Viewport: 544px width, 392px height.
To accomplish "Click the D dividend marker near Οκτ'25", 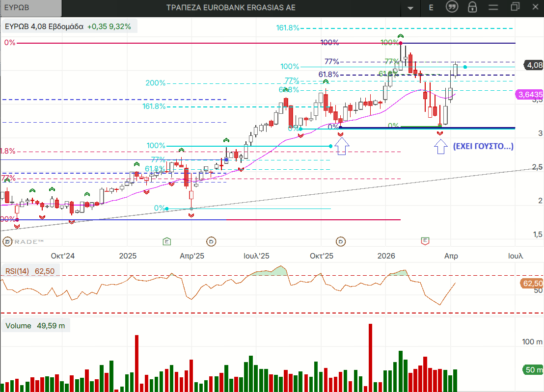I will point(341,241).
